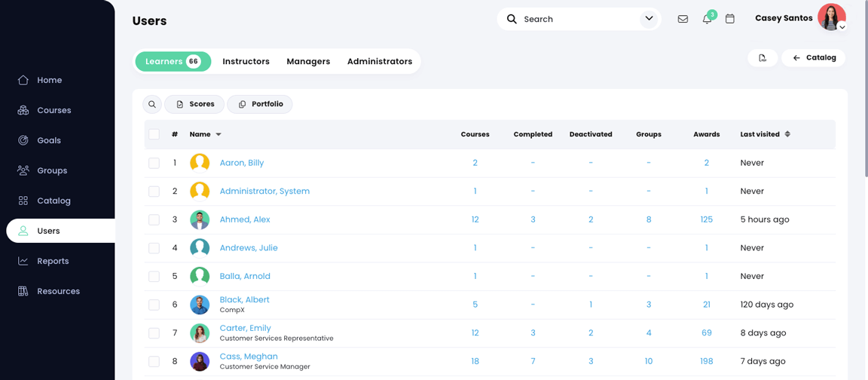This screenshot has width=868, height=380.
Task: Open the notifications bell icon
Action: pyautogui.click(x=707, y=19)
